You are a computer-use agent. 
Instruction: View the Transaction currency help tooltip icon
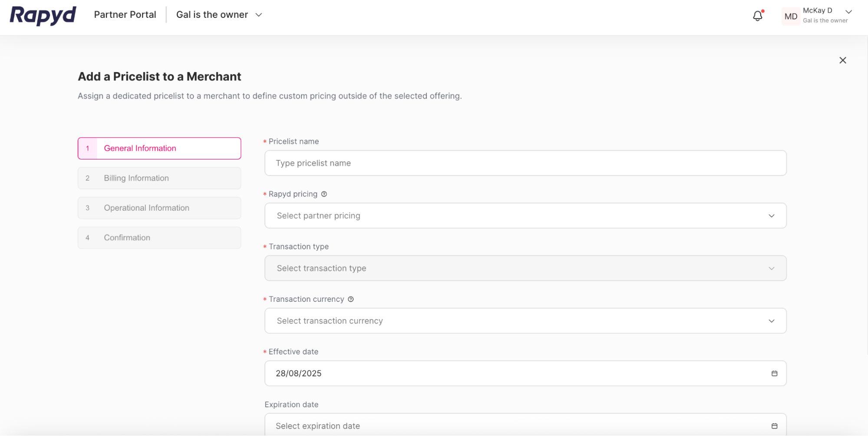coord(350,299)
